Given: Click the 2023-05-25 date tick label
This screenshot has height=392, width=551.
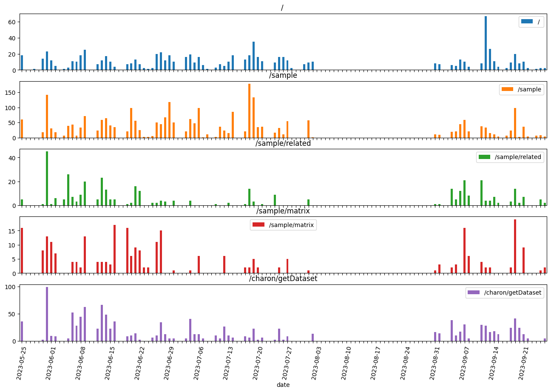Looking at the screenshot, I should click(22, 363).
